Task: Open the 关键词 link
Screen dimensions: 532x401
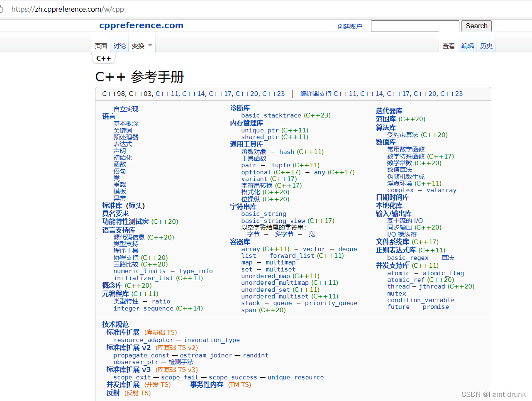Action: pos(123,130)
